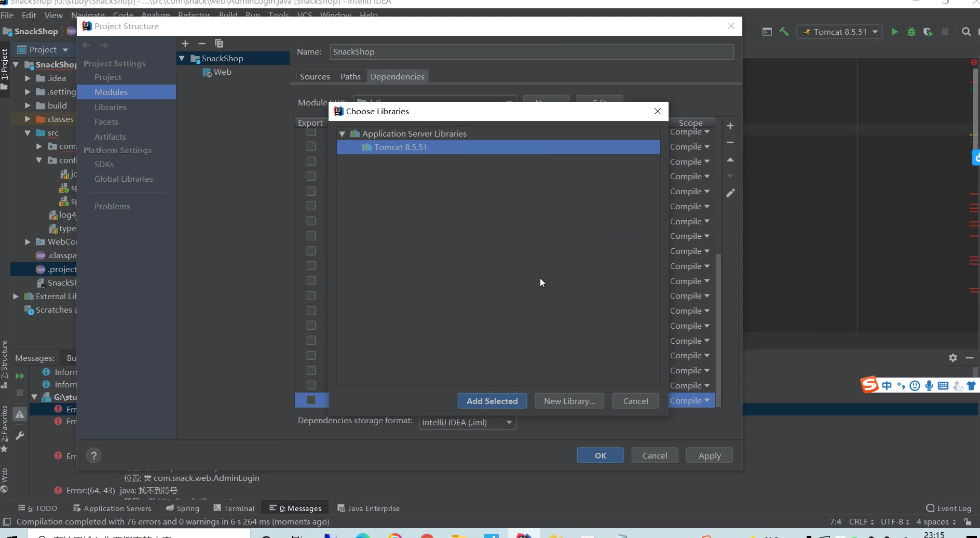
Task: Check the ninth export checkbox row
Action: coord(311,251)
